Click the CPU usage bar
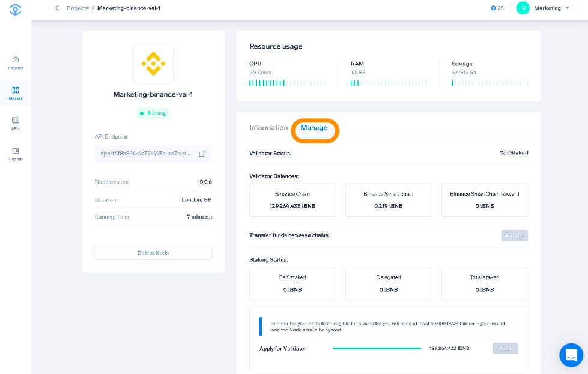This screenshot has height=374, width=588. pyautogui.click(x=287, y=83)
